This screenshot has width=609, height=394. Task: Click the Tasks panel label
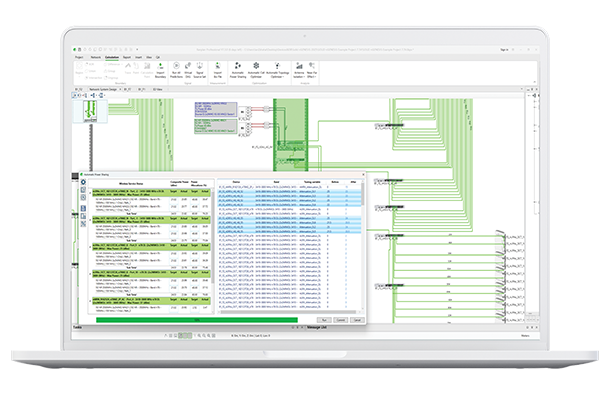77,328
